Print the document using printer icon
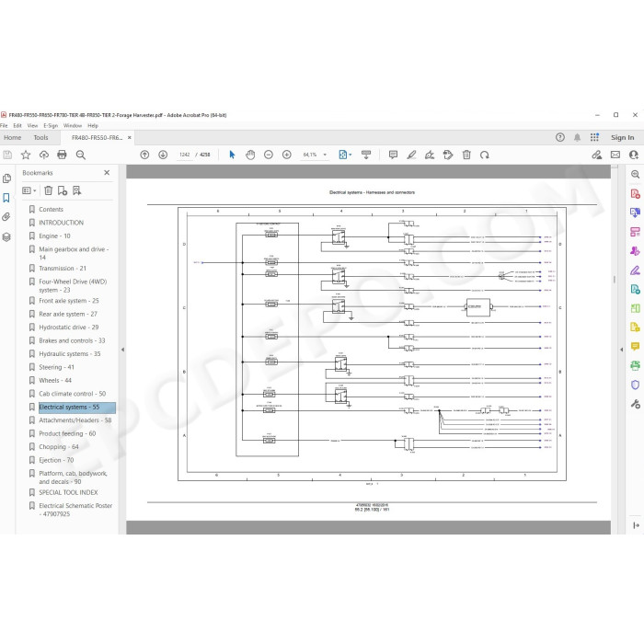The height and width of the screenshot is (644, 644). pyautogui.click(x=62, y=155)
